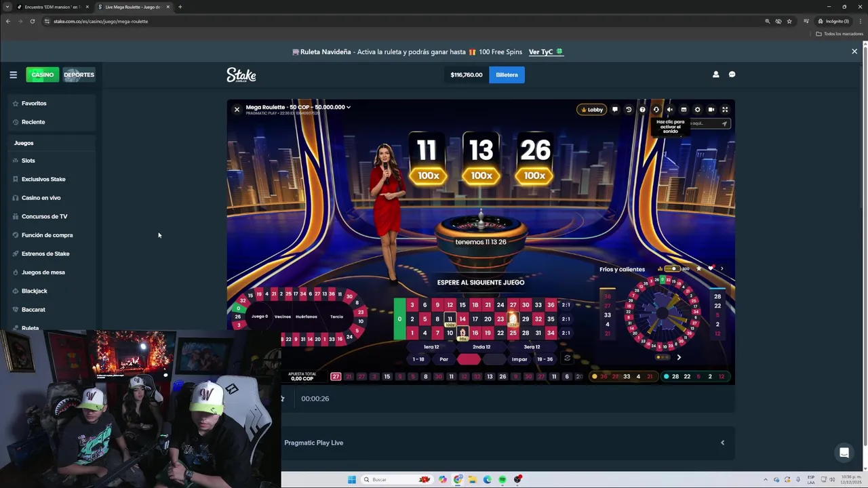
Task: Open the browser tab search dropdown
Action: pos(7,7)
